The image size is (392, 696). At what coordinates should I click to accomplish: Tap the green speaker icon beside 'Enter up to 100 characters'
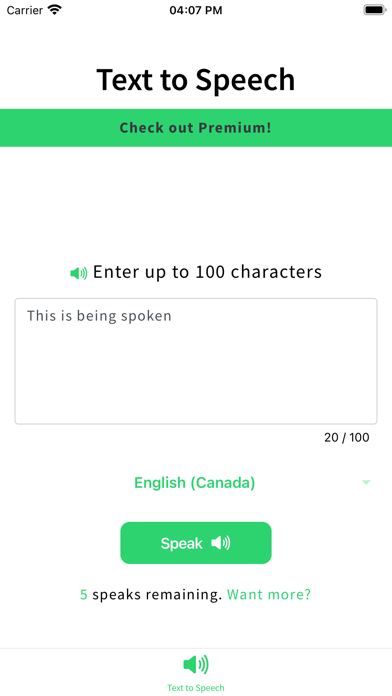click(79, 273)
